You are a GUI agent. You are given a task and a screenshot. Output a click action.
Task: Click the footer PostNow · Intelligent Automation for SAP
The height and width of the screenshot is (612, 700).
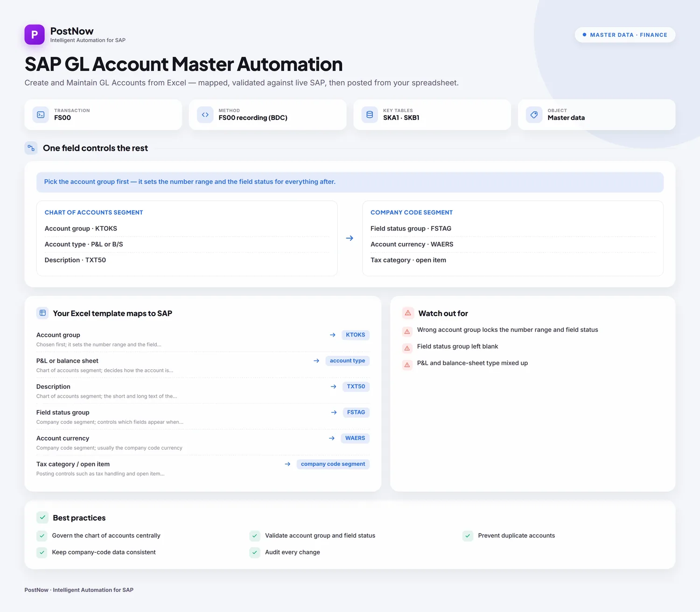(79, 590)
